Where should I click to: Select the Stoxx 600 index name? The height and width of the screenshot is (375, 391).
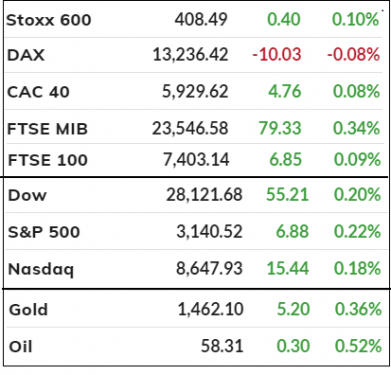pos(49,20)
